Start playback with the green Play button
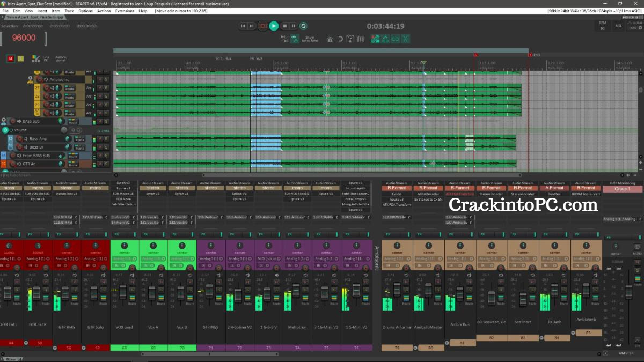Image resolution: width=644 pixels, height=362 pixels. click(x=274, y=26)
